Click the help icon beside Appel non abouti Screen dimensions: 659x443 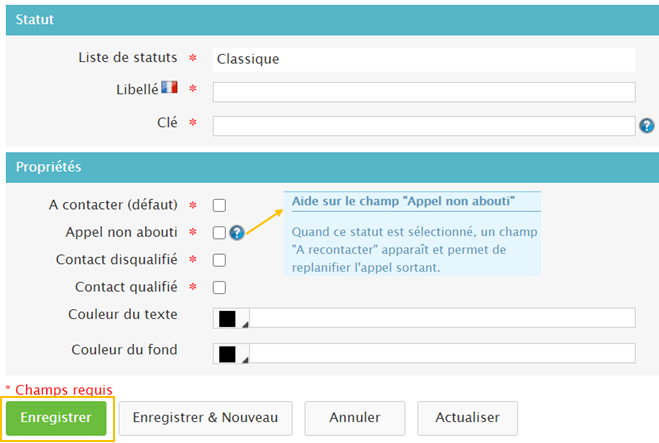point(237,233)
